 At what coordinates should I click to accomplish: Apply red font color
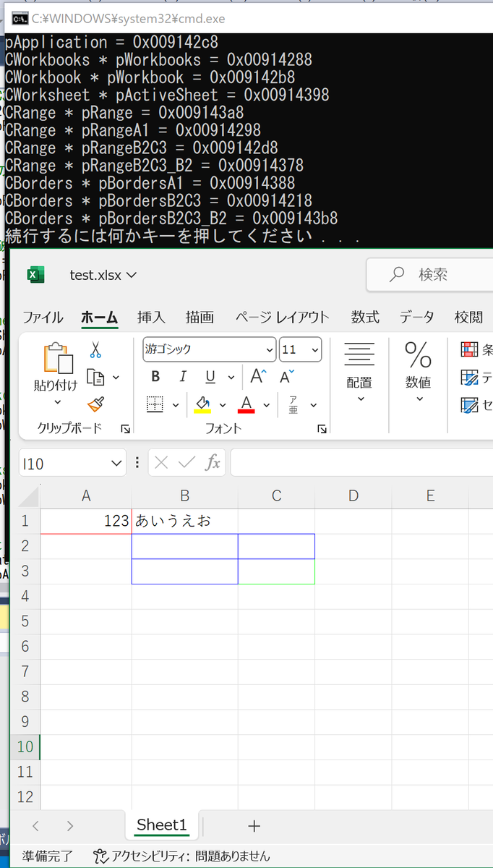click(246, 404)
